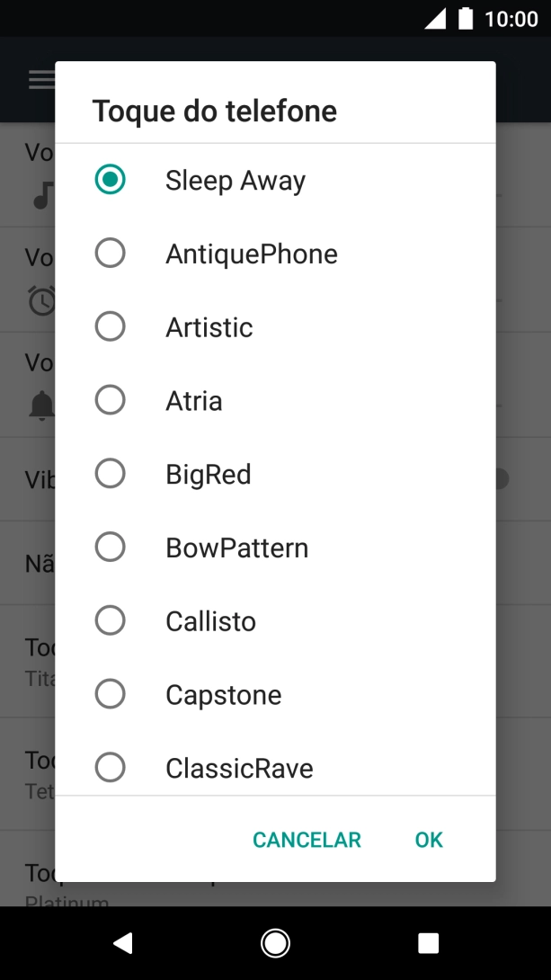Select the Sleep Away radio button
Viewport: 551px width, 980px height.
110,180
